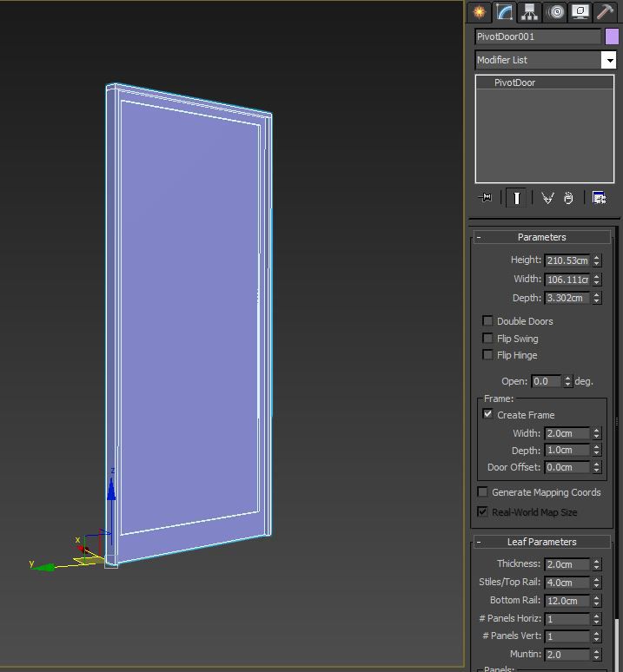Adjust the Muntin spinner
Image resolution: width=623 pixels, height=672 pixels.
coord(596,655)
